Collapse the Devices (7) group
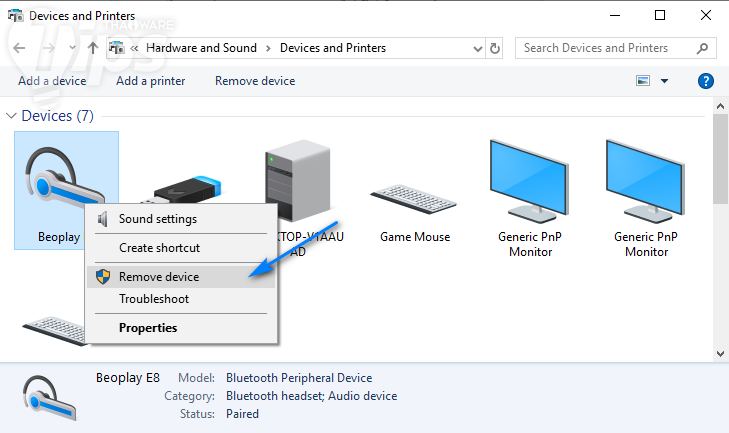 pos(12,116)
